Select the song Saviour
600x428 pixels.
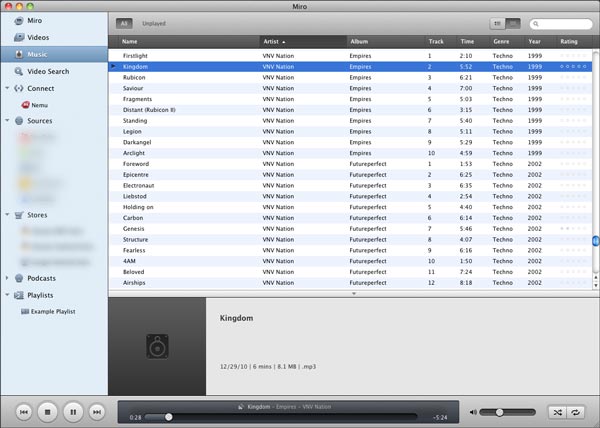(350, 88)
